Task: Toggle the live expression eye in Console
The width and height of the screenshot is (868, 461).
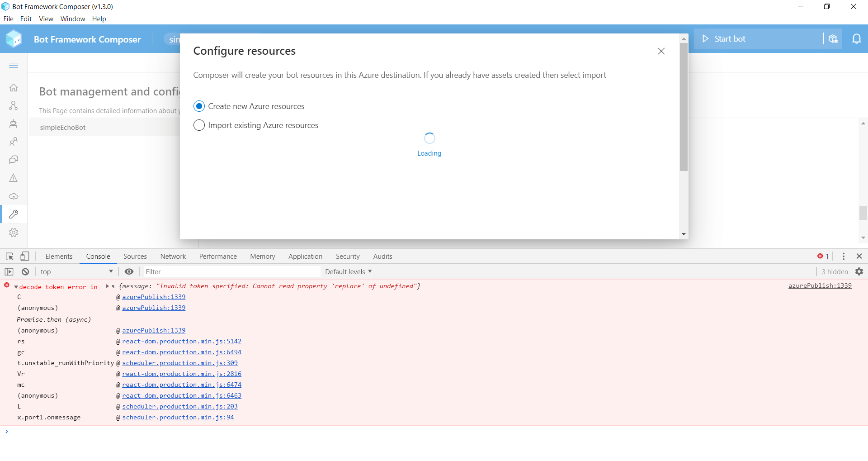Action: pyautogui.click(x=129, y=271)
